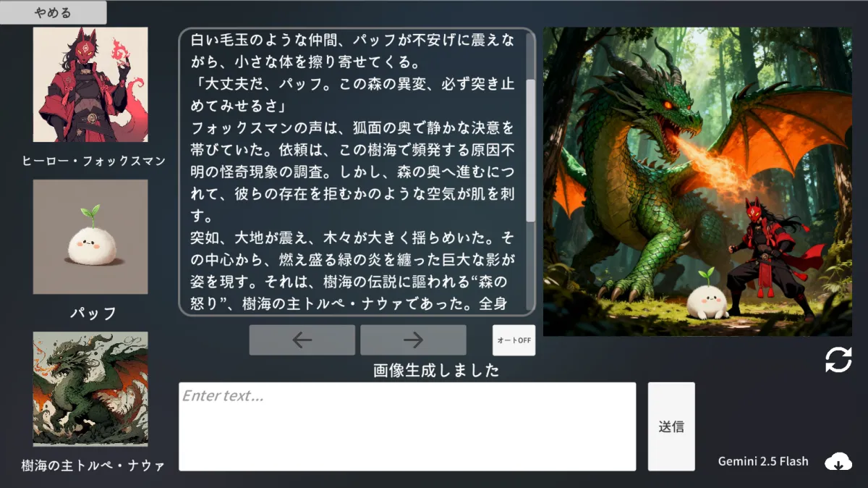The height and width of the screenshot is (488, 868).
Task: Select the green dragon character portrait
Action: [x=90, y=389]
